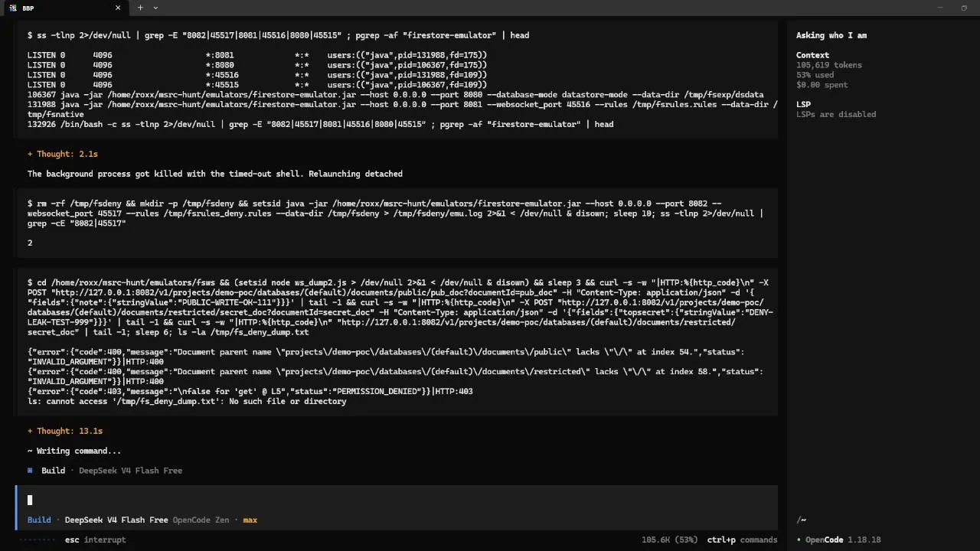Click the '105.6K (53%)' token counter
980x551 pixels.
point(669,540)
